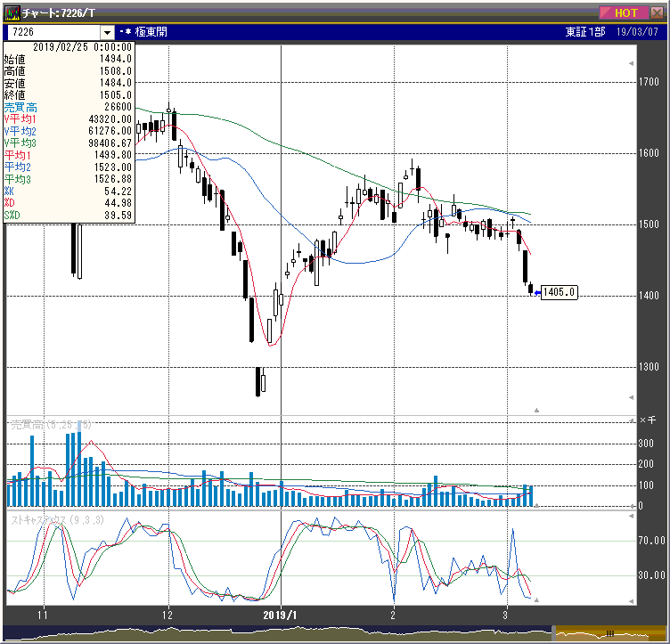670x644 pixels.
Task: Click the 始値 1494.0 row
Action: (x=69, y=59)
